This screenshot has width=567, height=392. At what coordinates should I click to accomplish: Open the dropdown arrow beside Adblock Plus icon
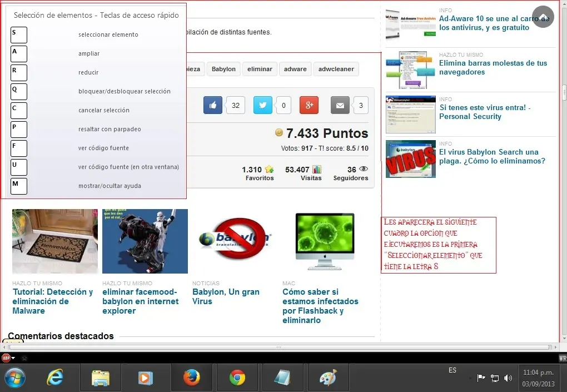coord(13,358)
